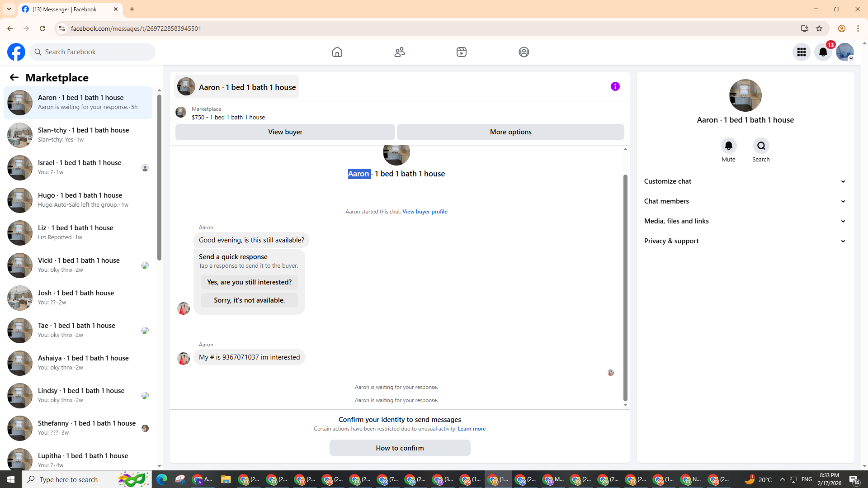This screenshot has height=488, width=868.
Task: Open Aaron conversation header dropdown
Action: 237,87
